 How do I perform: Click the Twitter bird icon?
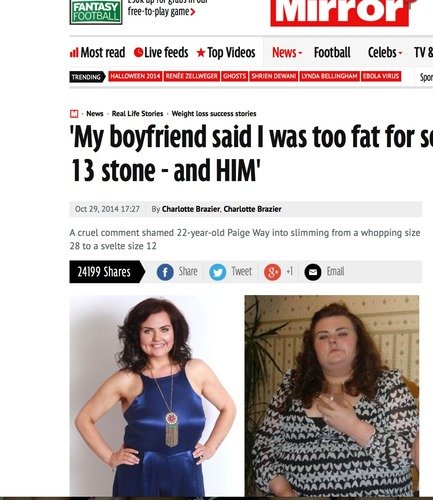[217, 272]
